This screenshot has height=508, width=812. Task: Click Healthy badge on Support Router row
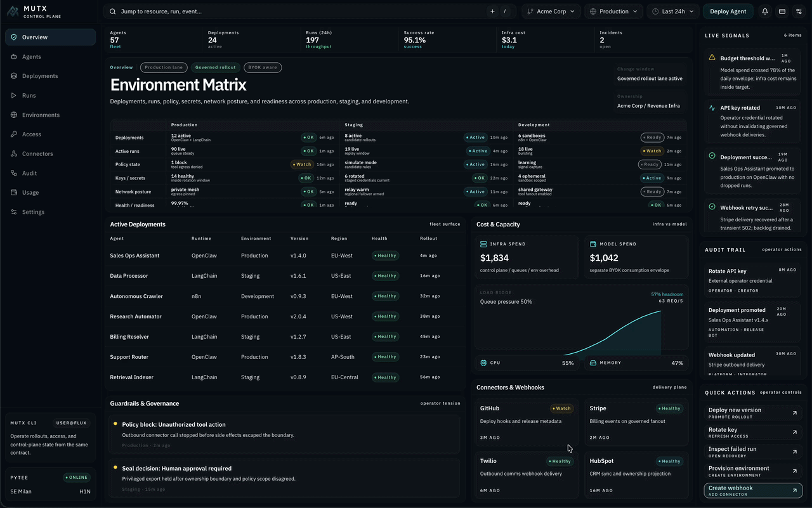pos(385,357)
